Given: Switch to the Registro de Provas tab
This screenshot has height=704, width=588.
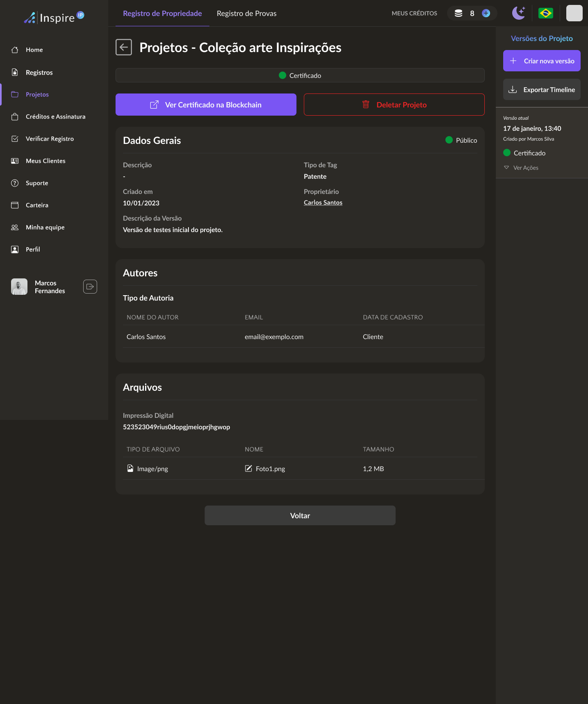Looking at the screenshot, I should tap(246, 14).
